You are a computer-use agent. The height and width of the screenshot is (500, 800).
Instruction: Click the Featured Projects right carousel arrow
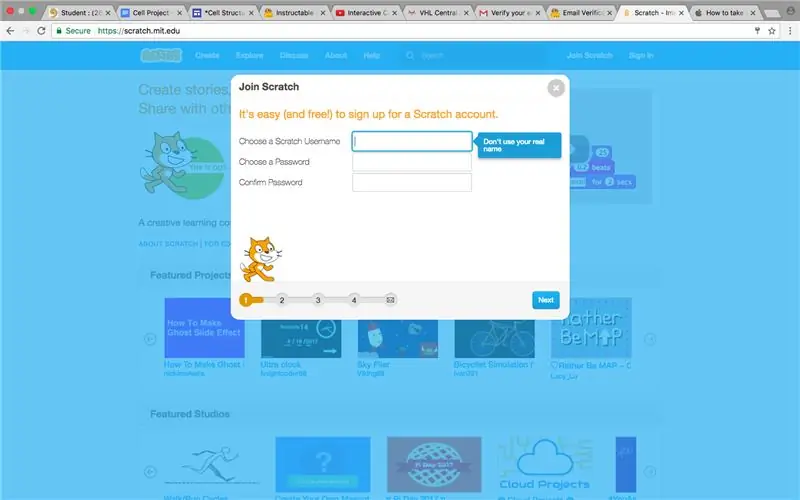click(x=649, y=339)
